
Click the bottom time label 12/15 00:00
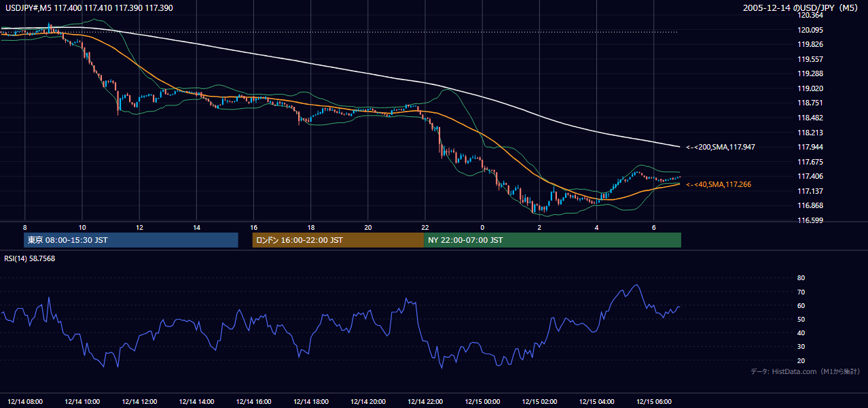pos(482,402)
